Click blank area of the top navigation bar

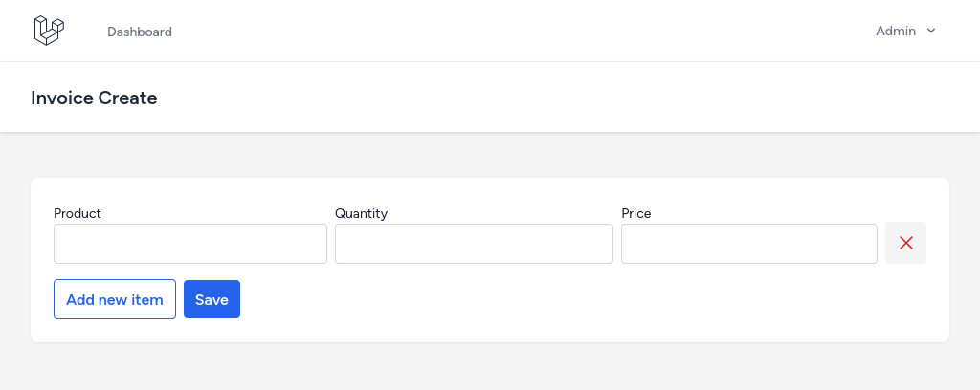(x=500, y=31)
